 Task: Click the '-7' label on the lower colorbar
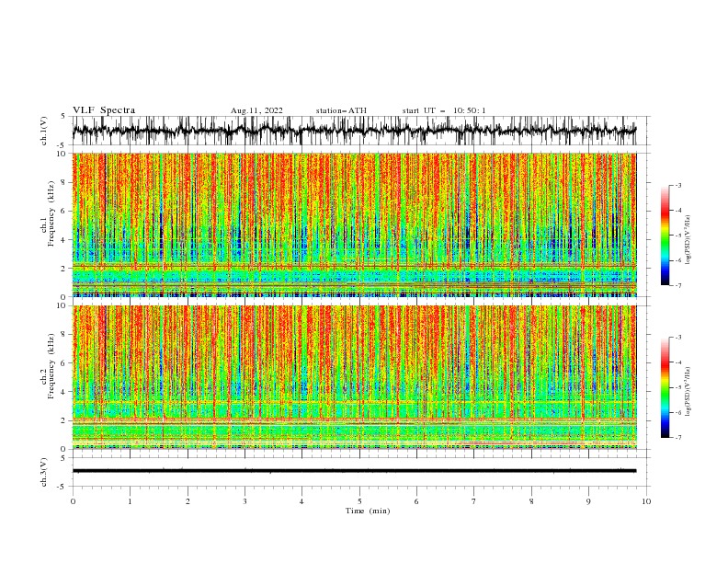coord(678,437)
